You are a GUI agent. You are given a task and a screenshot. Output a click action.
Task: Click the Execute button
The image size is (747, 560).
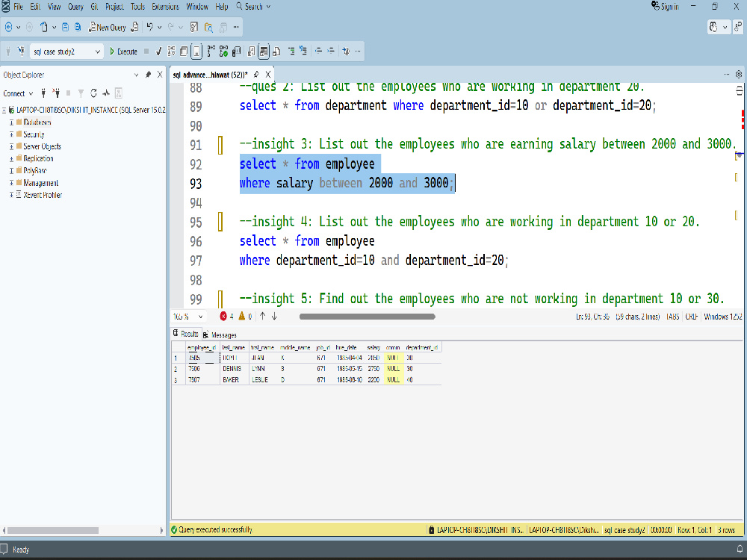click(x=123, y=52)
